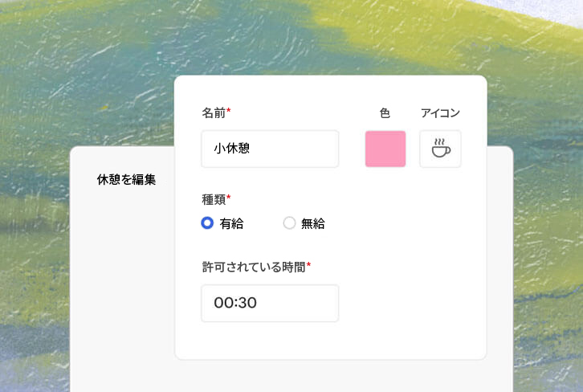This screenshot has height=392, width=583.
Task: Click the アイコン label text
Action: tap(440, 113)
